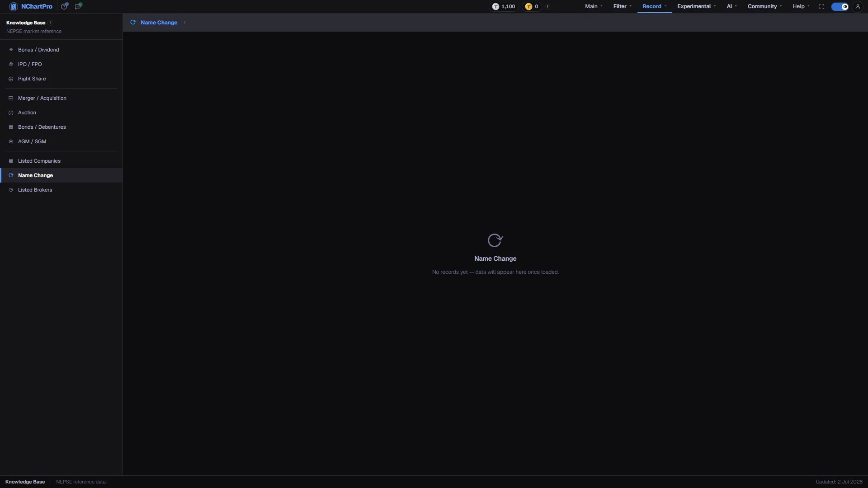Image resolution: width=868 pixels, height=488 pixels.
Task: Click 'Updated: 2 Jul 2026' status text
Action: point(839,482)
